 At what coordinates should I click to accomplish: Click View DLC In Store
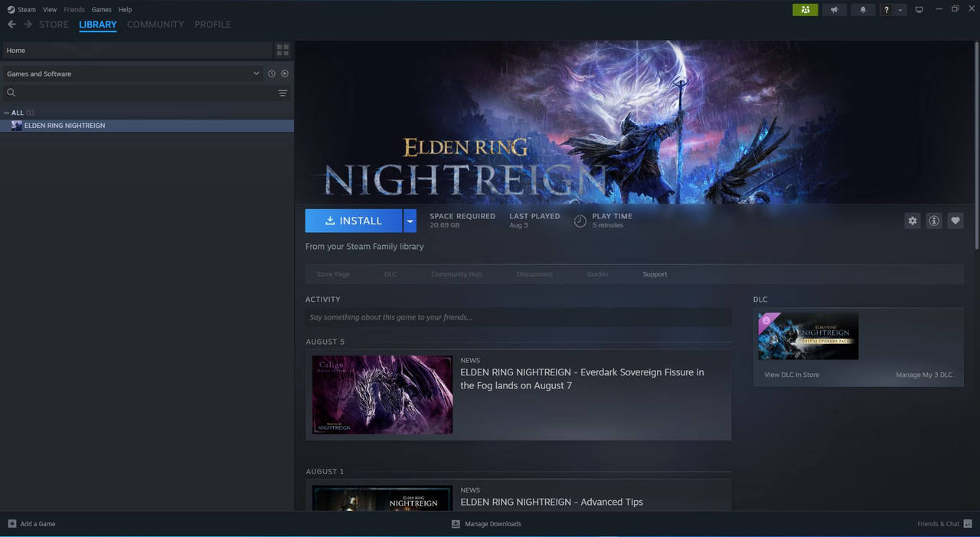click(792, 375)
